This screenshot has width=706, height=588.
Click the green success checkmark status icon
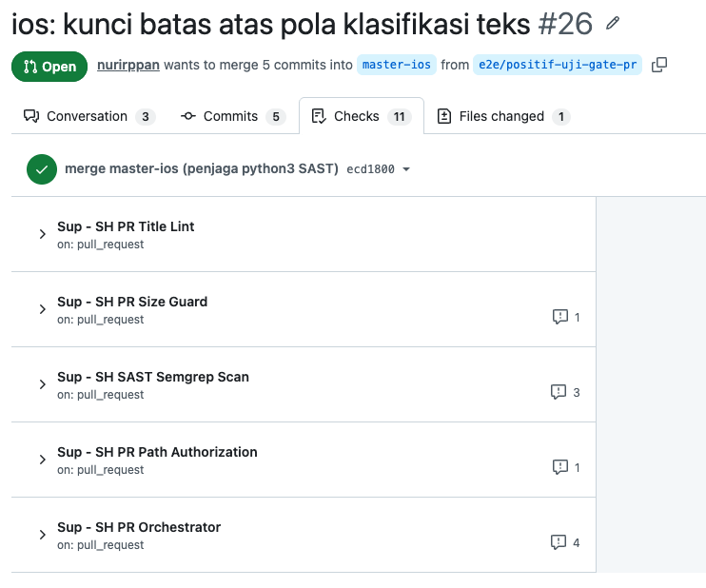[x=42, y=169]
